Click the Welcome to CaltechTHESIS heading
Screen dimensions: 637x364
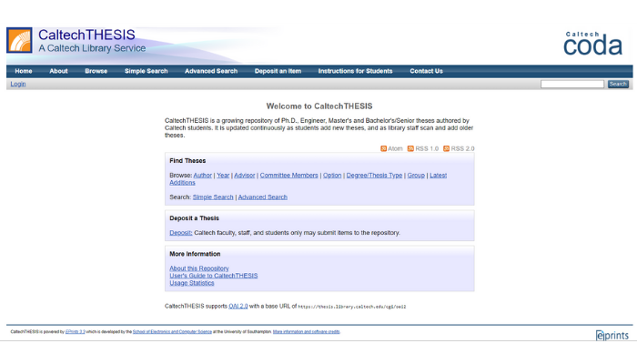coord(319,106)
